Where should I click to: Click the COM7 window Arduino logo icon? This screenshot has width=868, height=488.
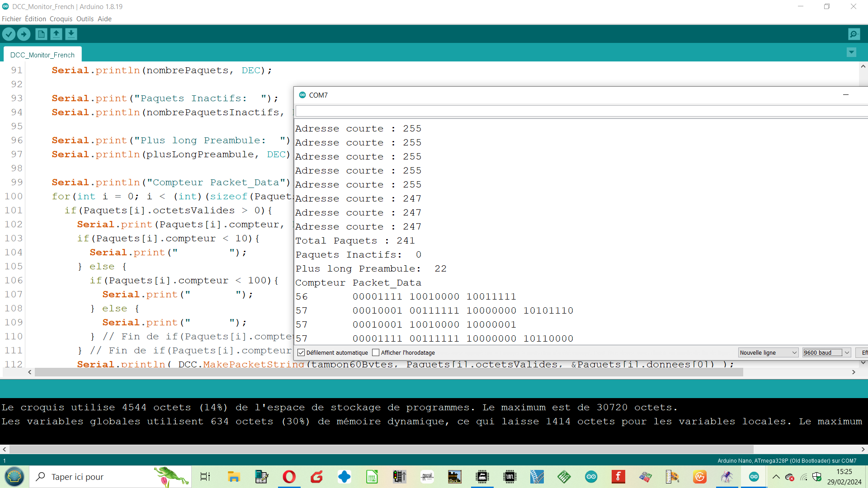tap(302, 95)
